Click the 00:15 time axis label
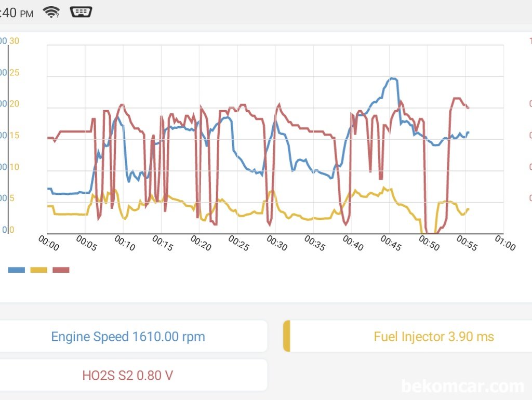The image size is (532, 400). (163, 243)
